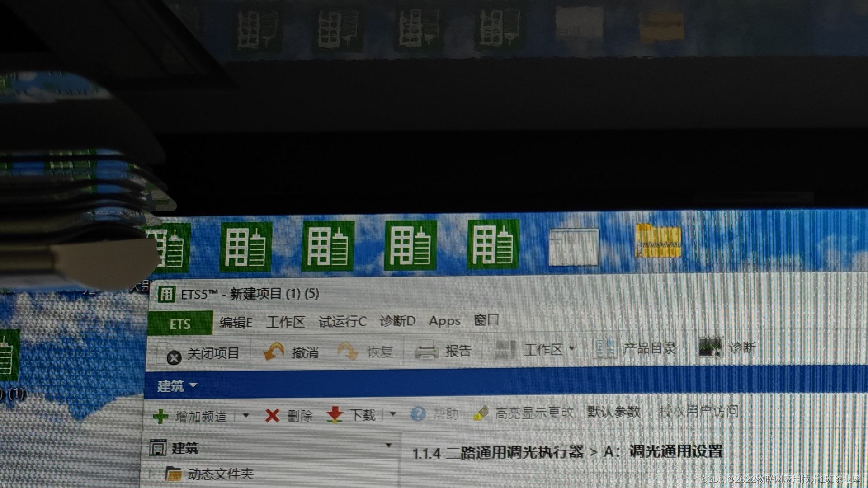Click the green plus Add Channel icon

(160, 416)
